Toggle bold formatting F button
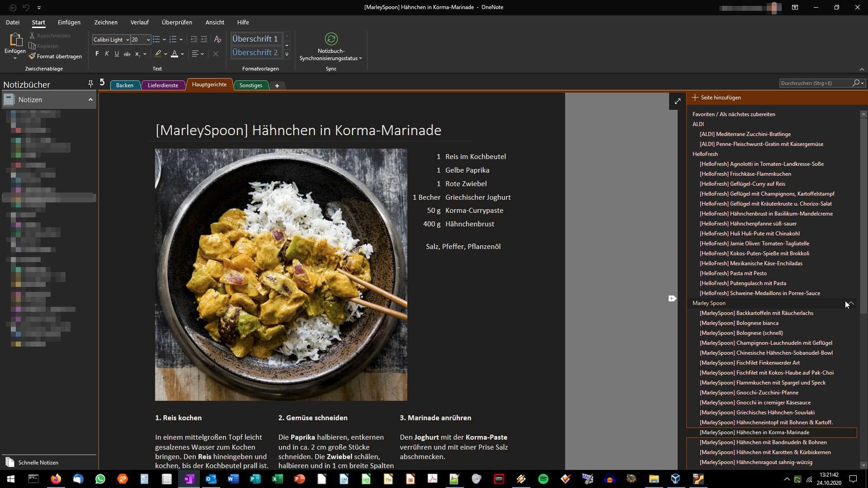 pyautogui.click(x=97, y=54)
